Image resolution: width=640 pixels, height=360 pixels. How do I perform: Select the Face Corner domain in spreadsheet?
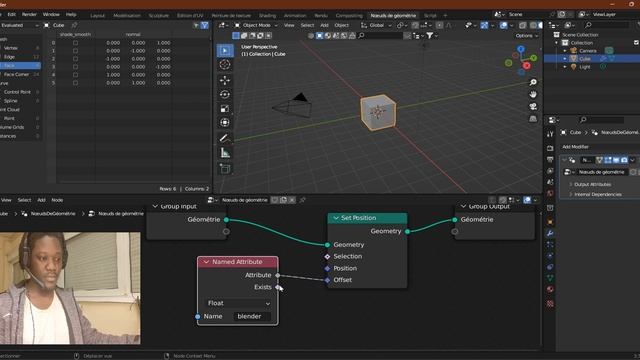(20, 75)
